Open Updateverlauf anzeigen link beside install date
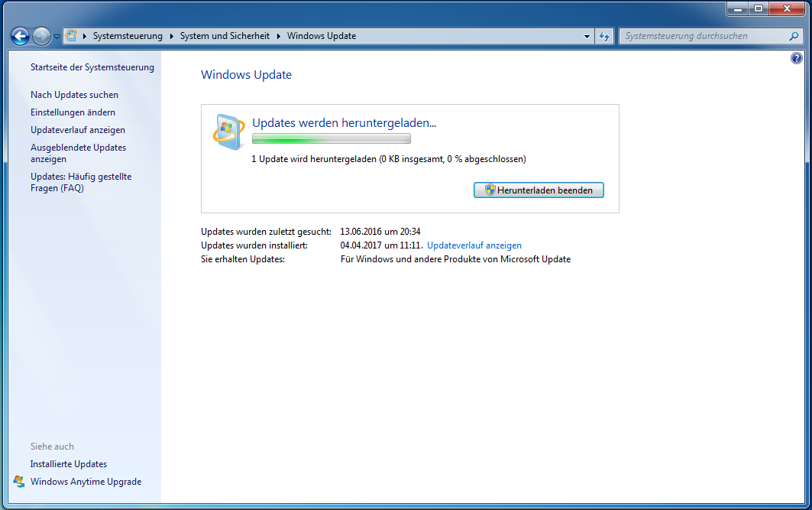 [x=474, y=245]
